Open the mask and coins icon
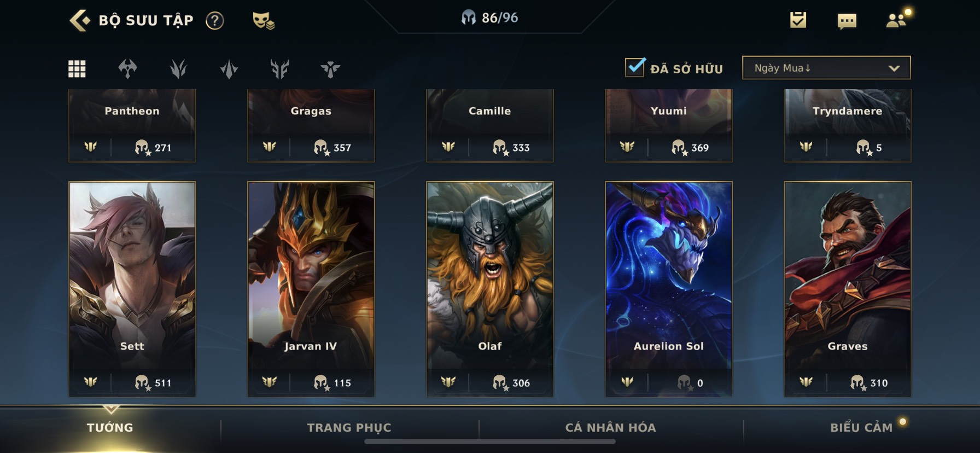Viewport: 980px width, 453px height. click(x=263, y=21)
